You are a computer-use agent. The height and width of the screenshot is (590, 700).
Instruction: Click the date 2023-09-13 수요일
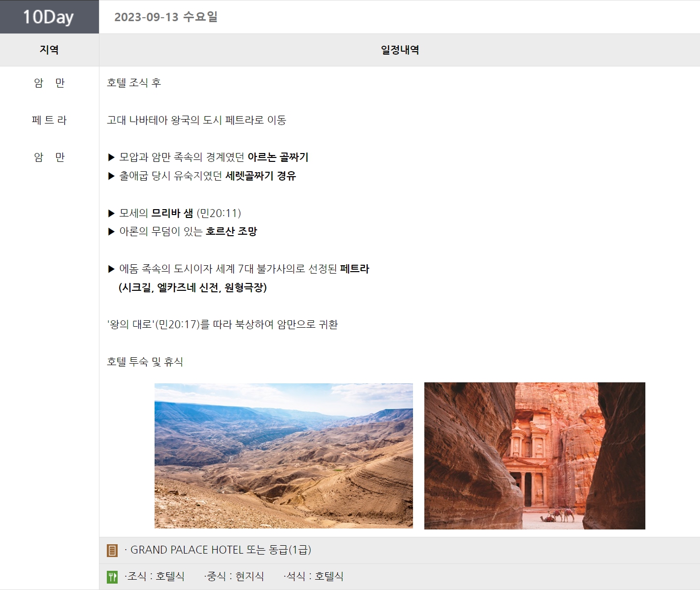[x=166, y=17]
